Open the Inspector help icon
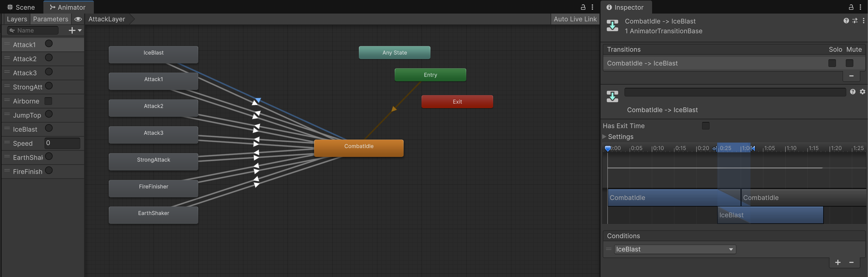 846,21
